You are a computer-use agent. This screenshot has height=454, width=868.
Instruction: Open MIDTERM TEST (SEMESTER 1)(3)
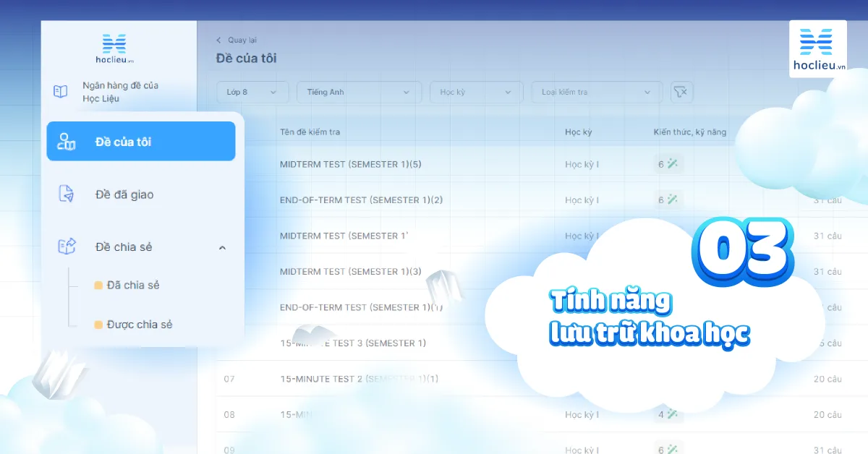pyautogui.click(x=351, y=271)
